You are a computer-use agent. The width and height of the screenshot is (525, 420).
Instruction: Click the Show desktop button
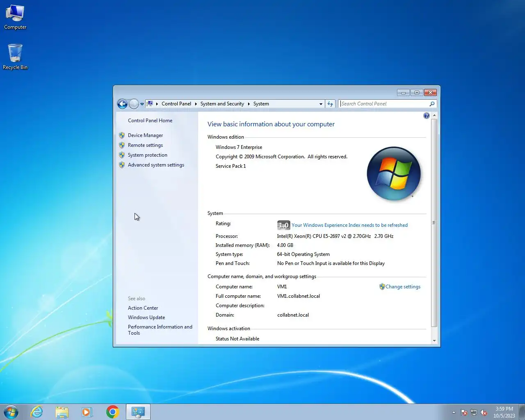click(522, 412)
